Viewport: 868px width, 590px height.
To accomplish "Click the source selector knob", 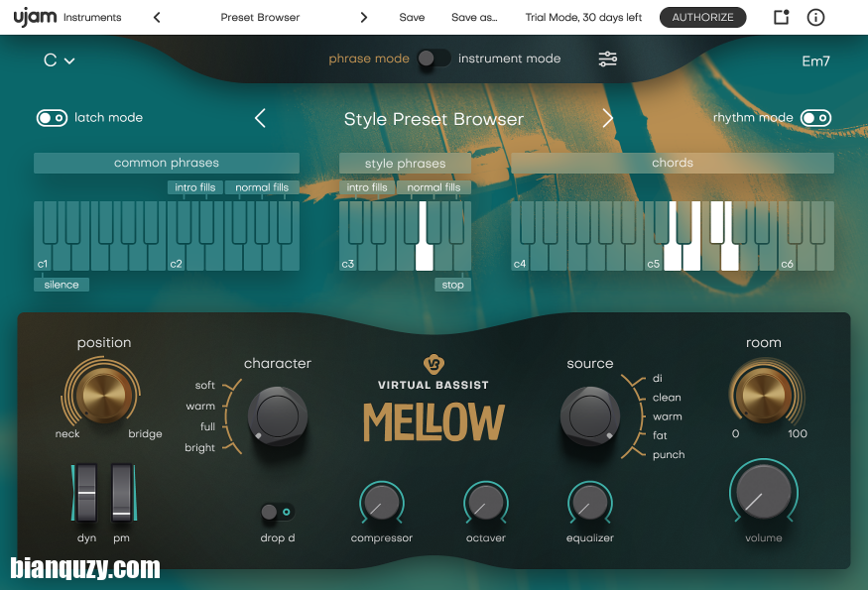I will [590, 416].
